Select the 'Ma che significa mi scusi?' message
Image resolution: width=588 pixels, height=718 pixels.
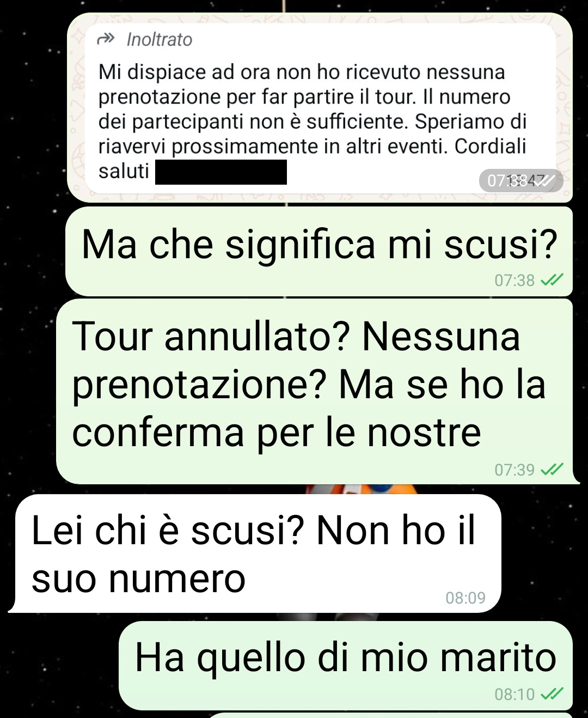tap(319, 251)
